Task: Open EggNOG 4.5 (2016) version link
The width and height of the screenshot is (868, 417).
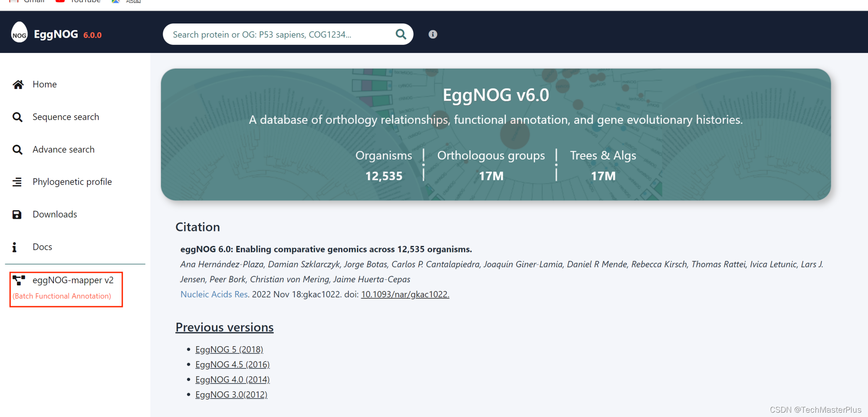Action: (233, 364)
